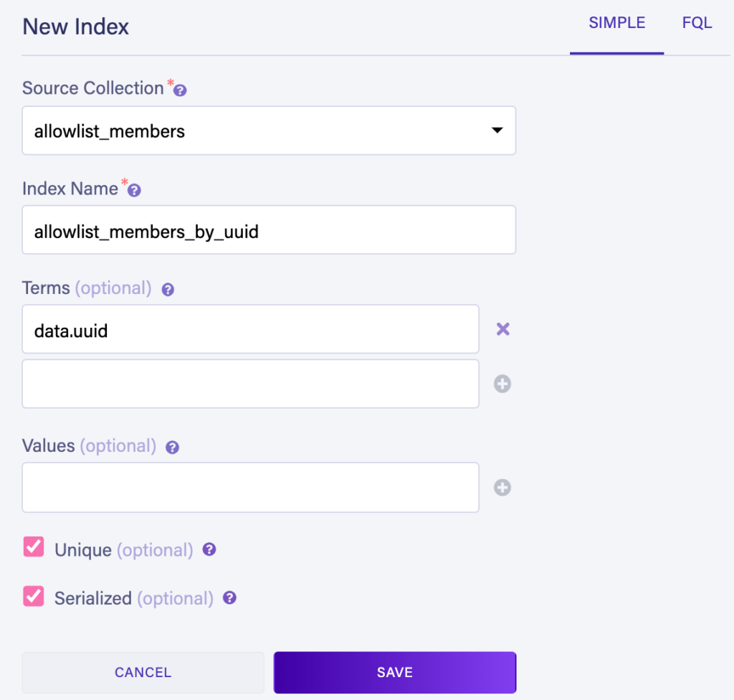
Task: Click the empty second Terms field
Action: (x=250, y=384)
